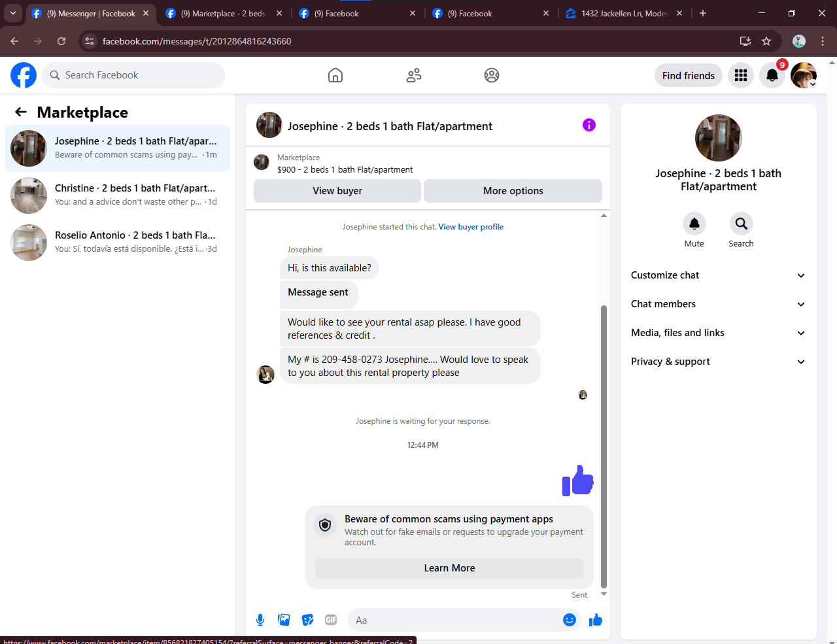Click the chat scrollbar thumb
The width and height of the screenshot is (837, 644).
tap(604, 447)
